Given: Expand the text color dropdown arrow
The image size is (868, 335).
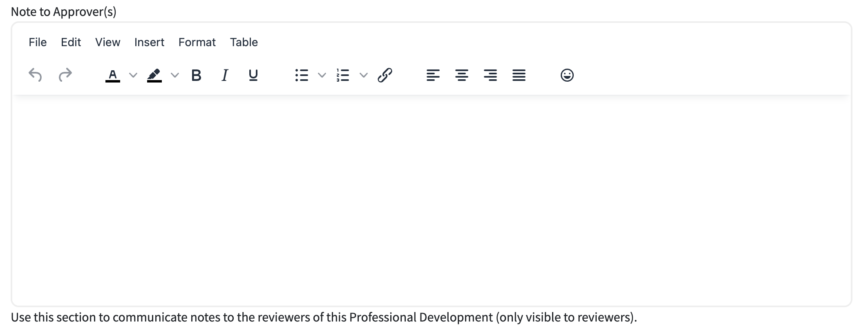Looking at the screenshot, I should [133, 75].
